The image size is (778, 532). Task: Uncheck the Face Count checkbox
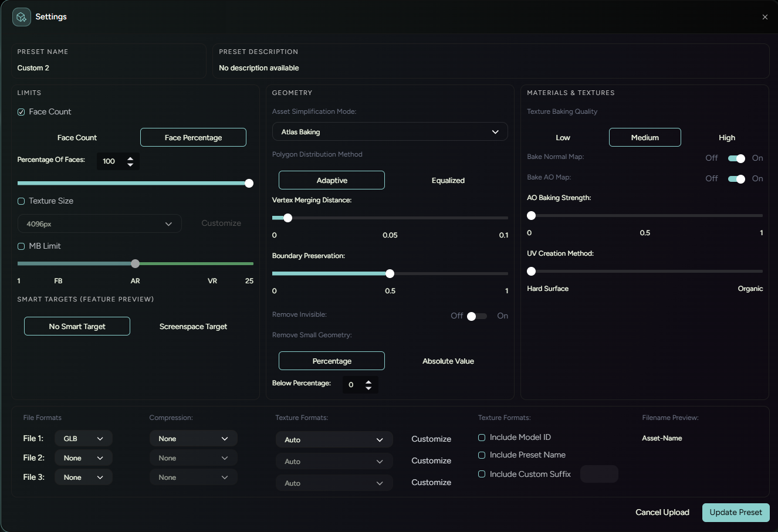21,112
